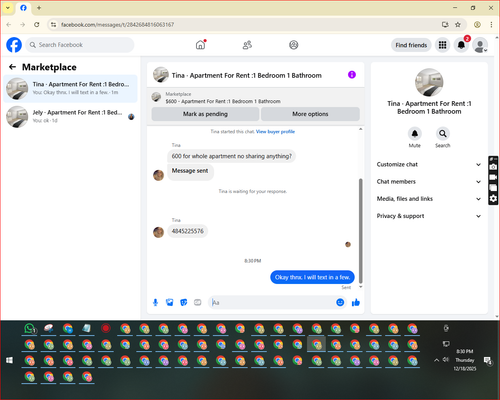500x400 pixels.
Task: Open the taskbar notification center icon
Action: 488,360
